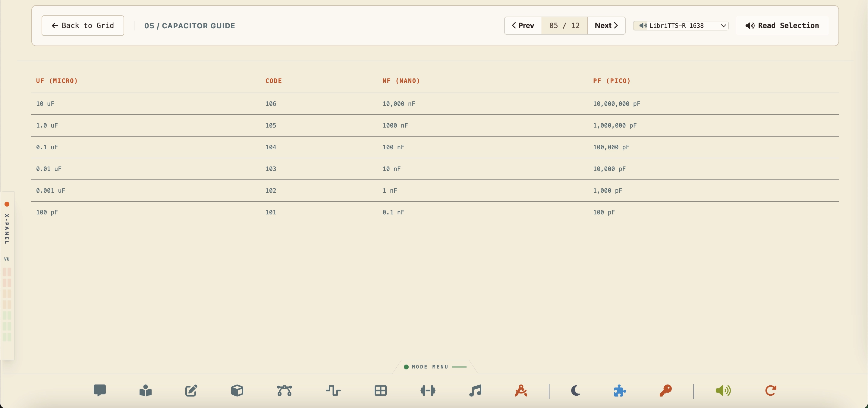This screenshot has width=868, height=408.
Task: Open the chat bubble mode icon
Action: [100, 391]
